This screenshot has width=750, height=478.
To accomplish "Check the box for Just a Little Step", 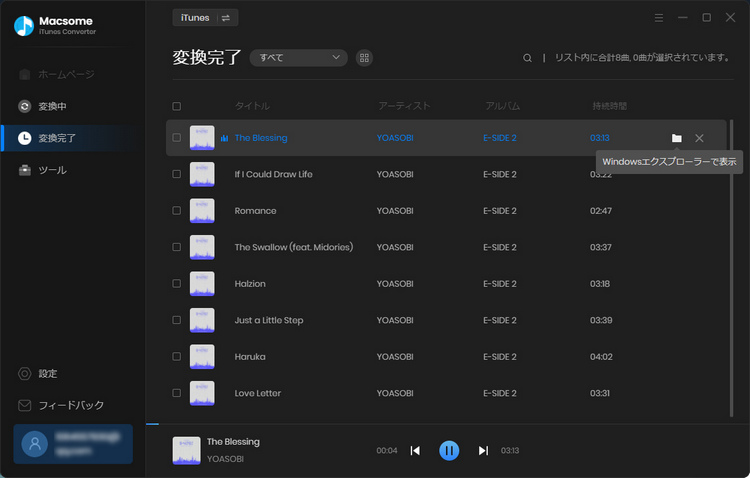I will [x=176, y=320].
